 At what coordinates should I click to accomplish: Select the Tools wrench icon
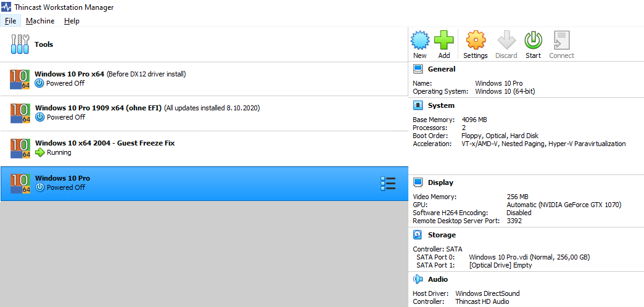20,44
